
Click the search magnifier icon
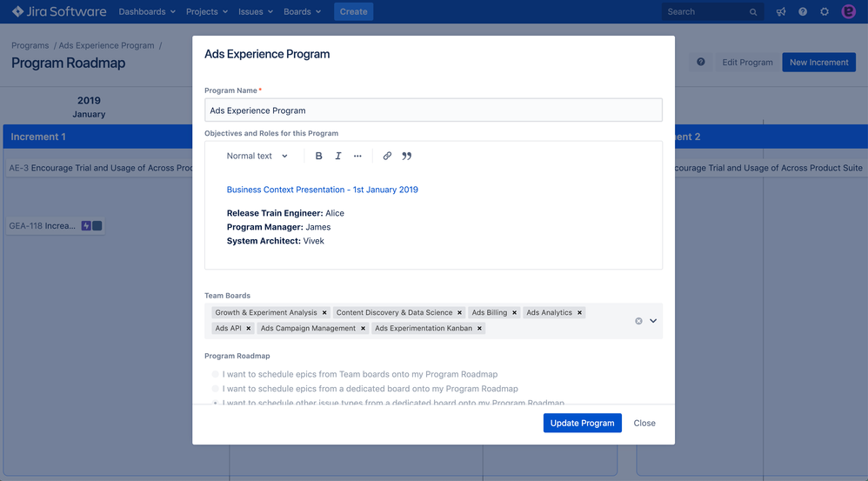753,11
